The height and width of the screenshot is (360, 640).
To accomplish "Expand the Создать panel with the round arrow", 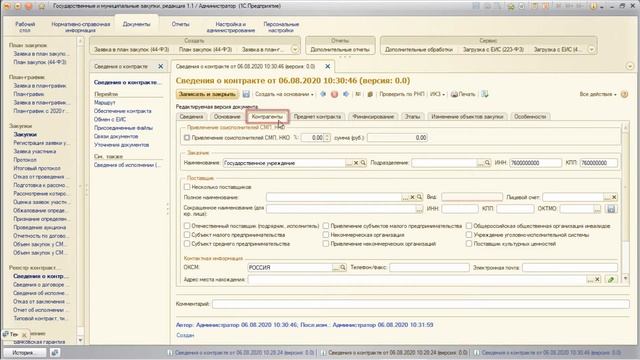I will tap(295, 49).
